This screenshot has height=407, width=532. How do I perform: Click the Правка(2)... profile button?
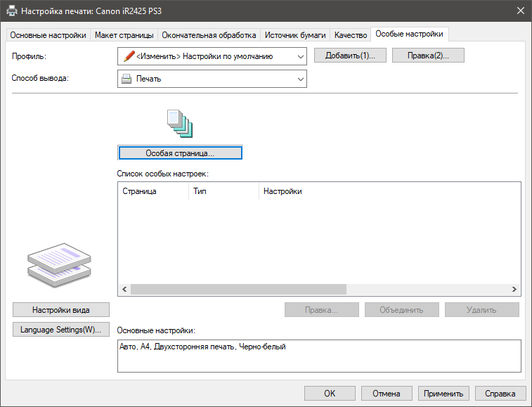428,56
